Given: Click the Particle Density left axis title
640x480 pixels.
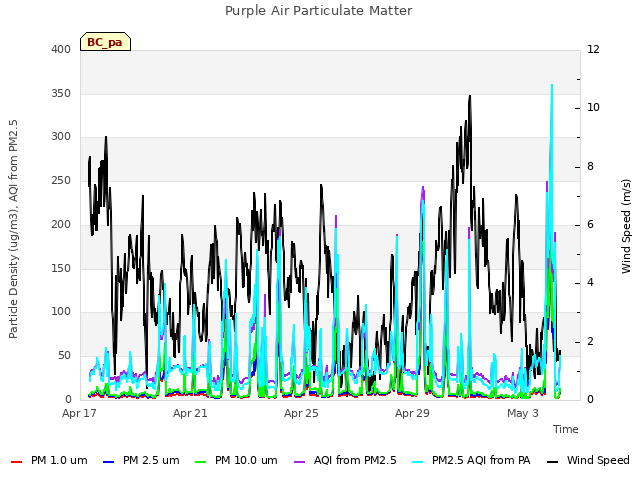Looking at the screenshot, I should [x=13, y=229].
